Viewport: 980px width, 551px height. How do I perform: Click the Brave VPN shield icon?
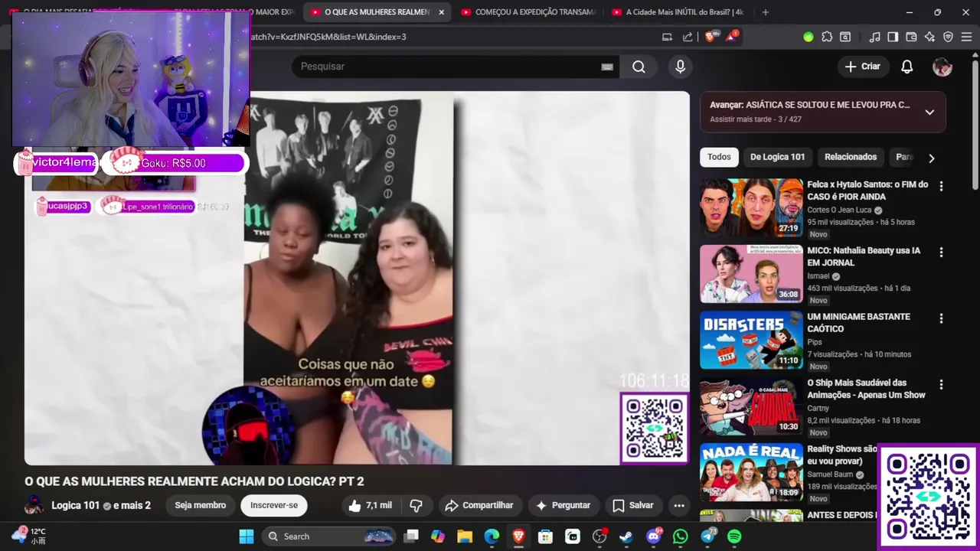[948, 37]
